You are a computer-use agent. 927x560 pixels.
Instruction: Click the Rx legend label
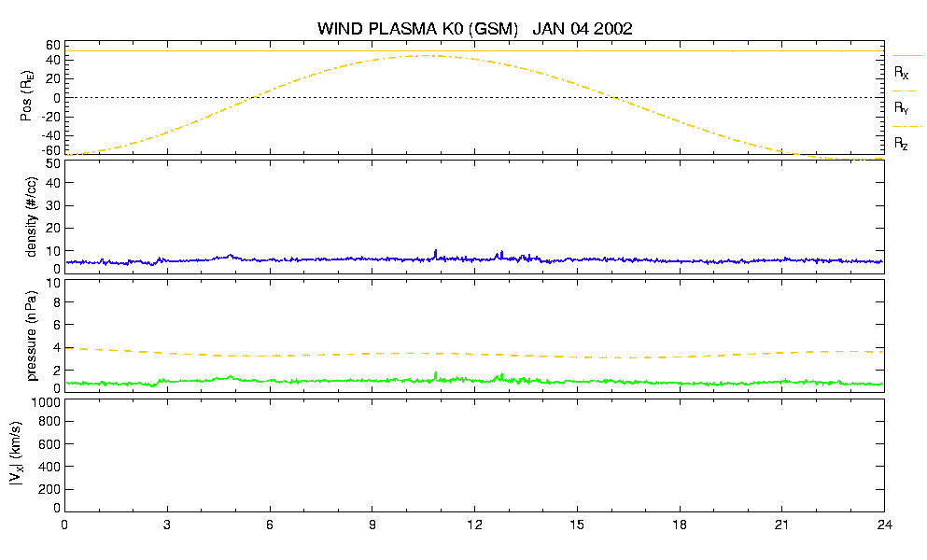click(x=901, y=73)
